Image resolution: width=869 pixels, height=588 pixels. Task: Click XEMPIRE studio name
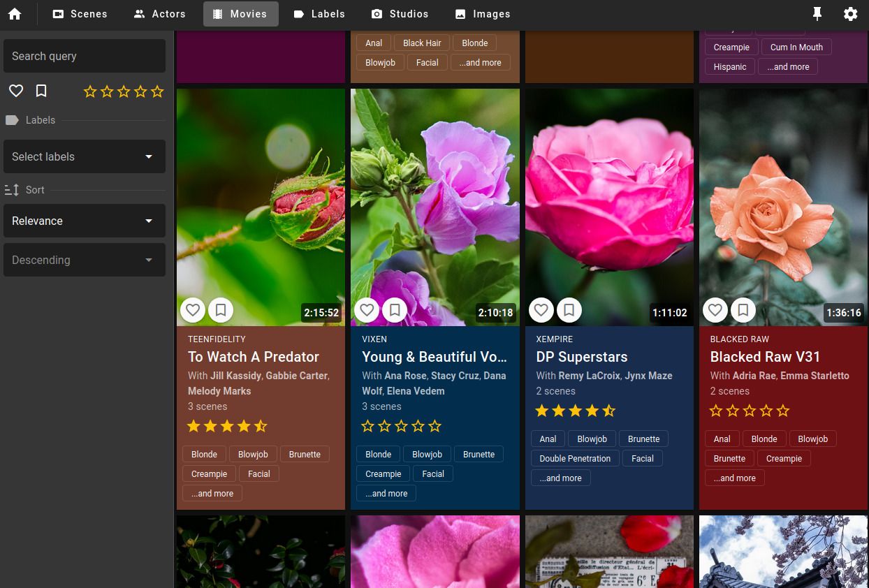pos(555,339)
